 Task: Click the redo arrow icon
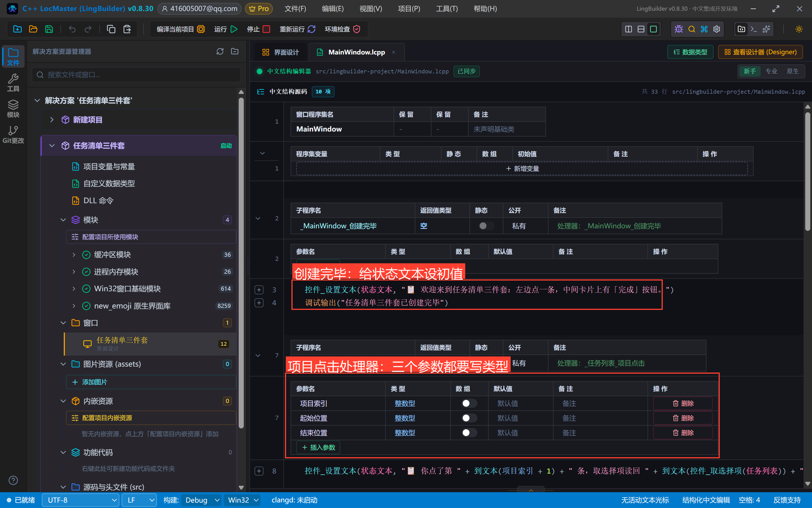coord(88,29)
